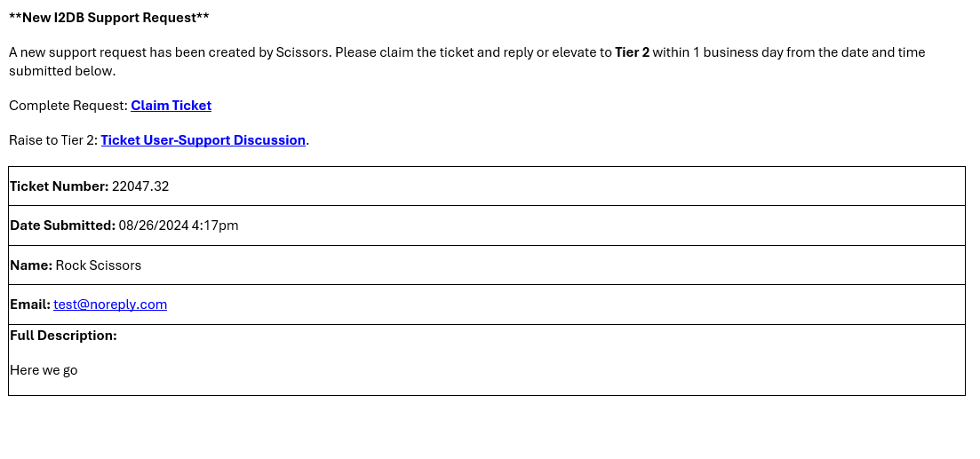Click the words submitted below

[62, 70]
